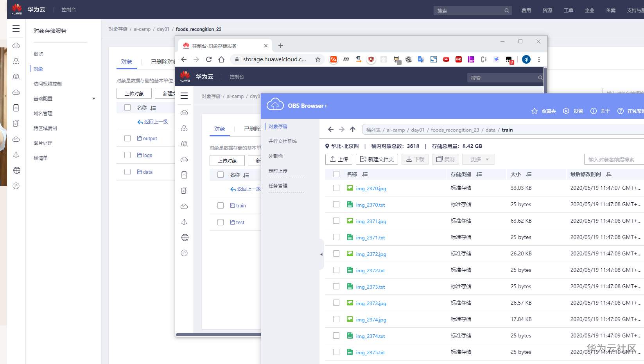Image resolution: width=644 pixels, height=364 pixels.
Task: Tick the checkbox for img_2375.txt
Action: click(336, 352)
